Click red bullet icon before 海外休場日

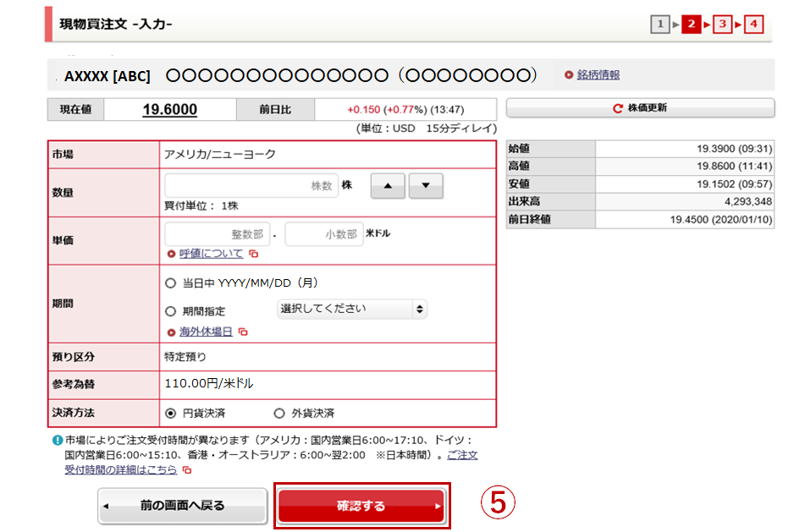point(172,332)
